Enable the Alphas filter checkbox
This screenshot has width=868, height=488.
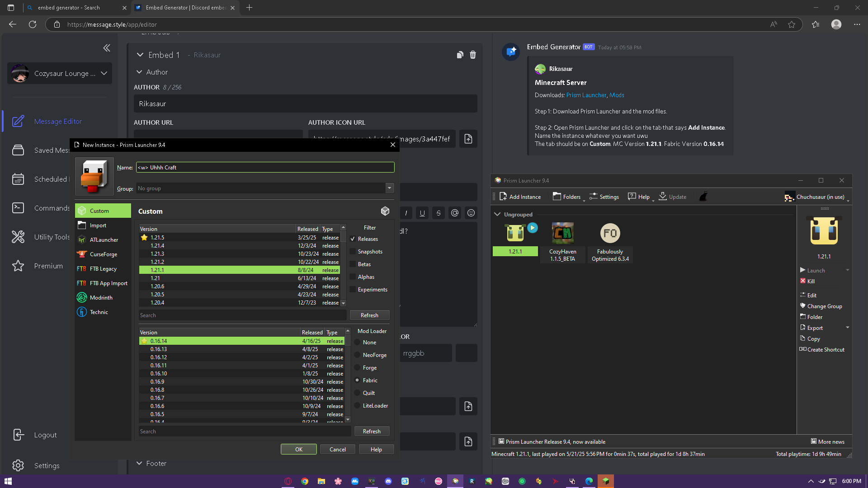point(353,277)
